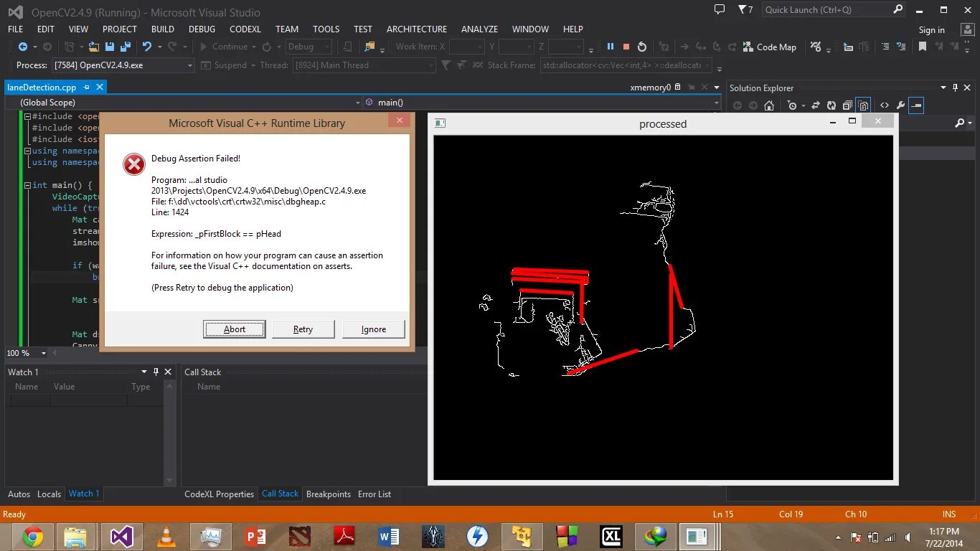Click the Save All icon
Viewport: 980px width, 551px height.
pos(126,47)
